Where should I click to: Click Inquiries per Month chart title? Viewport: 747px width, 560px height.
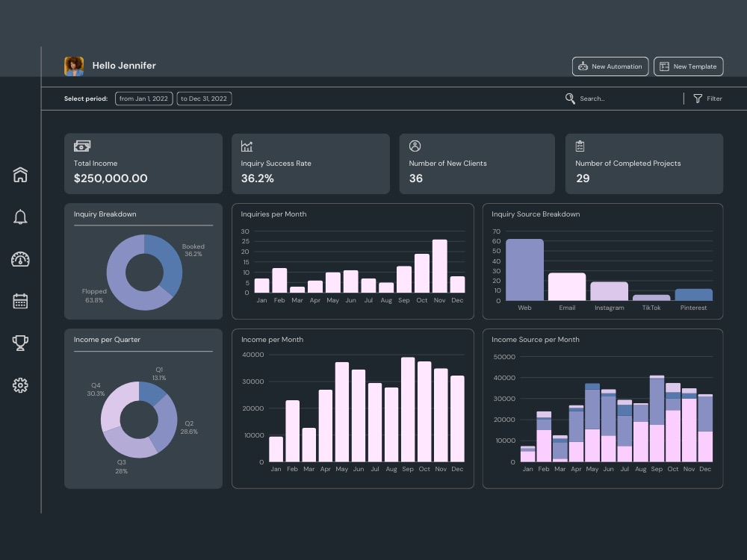pyautogui.click(x=273, y=214)
